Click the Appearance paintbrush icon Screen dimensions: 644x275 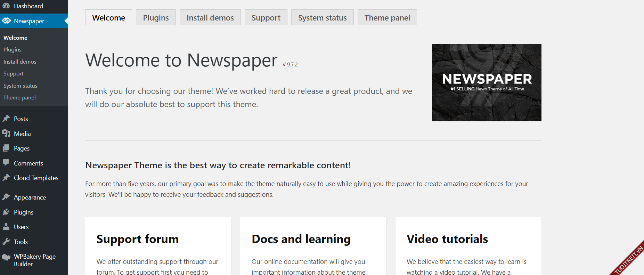[6, 197]
